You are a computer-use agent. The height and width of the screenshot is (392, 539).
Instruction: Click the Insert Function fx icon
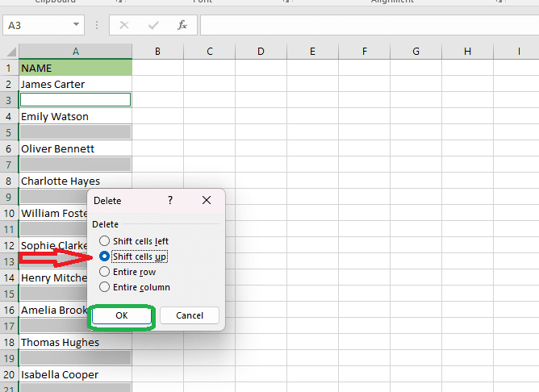[x=182, y=25]
